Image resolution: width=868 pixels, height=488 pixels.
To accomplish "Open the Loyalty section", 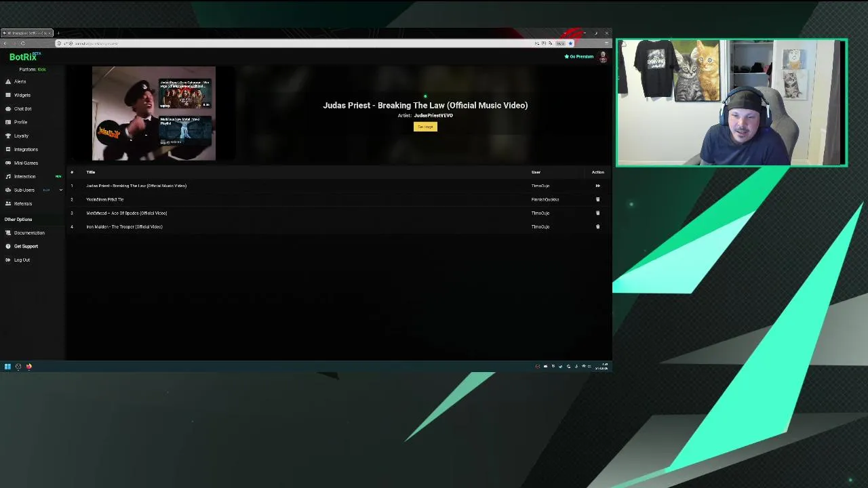I will 21,136.
